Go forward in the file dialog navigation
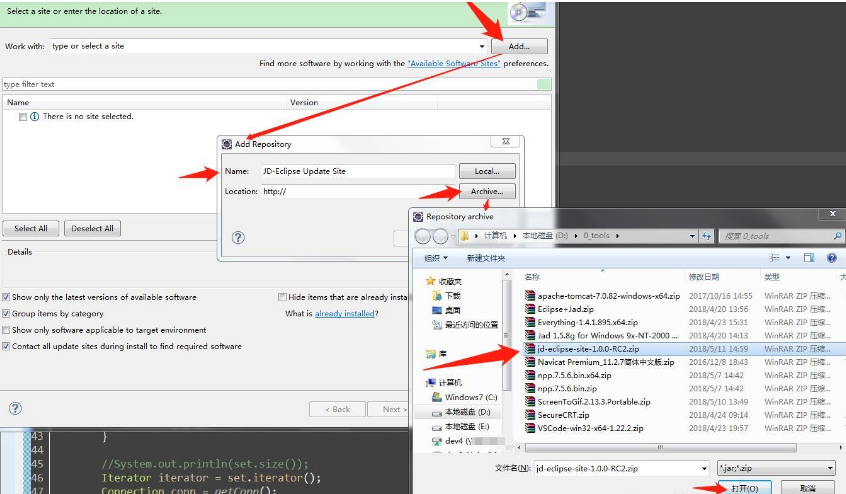Screen dimensions: 846x494 pyautogui.click(x=440, y=236)
